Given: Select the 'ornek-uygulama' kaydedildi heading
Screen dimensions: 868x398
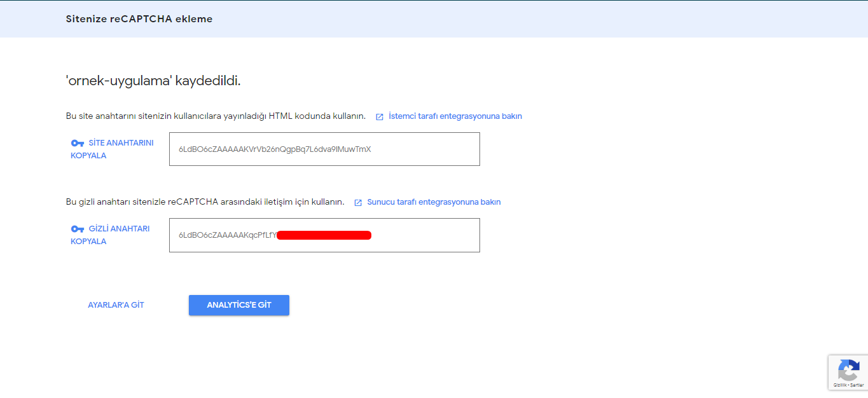Looking at the screenshot, I should pos(153,81).
